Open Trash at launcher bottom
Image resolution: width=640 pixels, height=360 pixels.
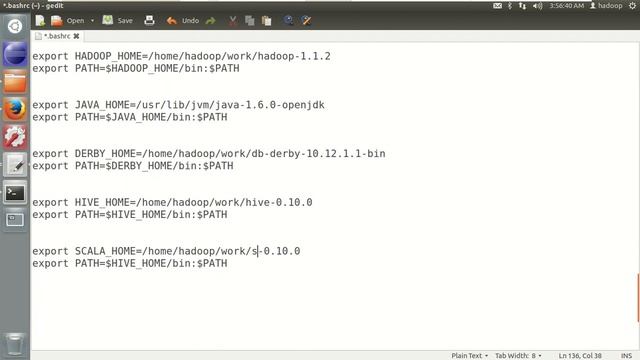15,344
